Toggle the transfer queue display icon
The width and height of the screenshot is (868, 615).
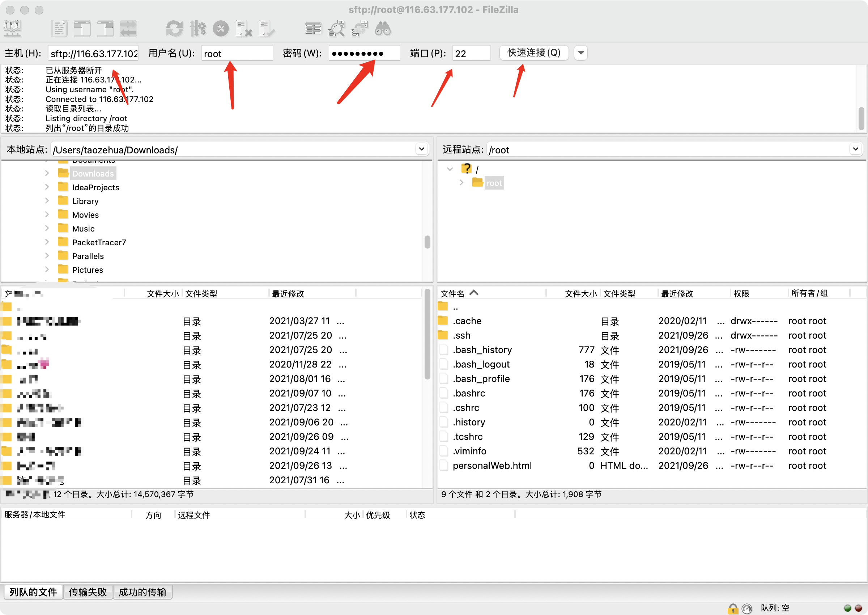point(128,29)
